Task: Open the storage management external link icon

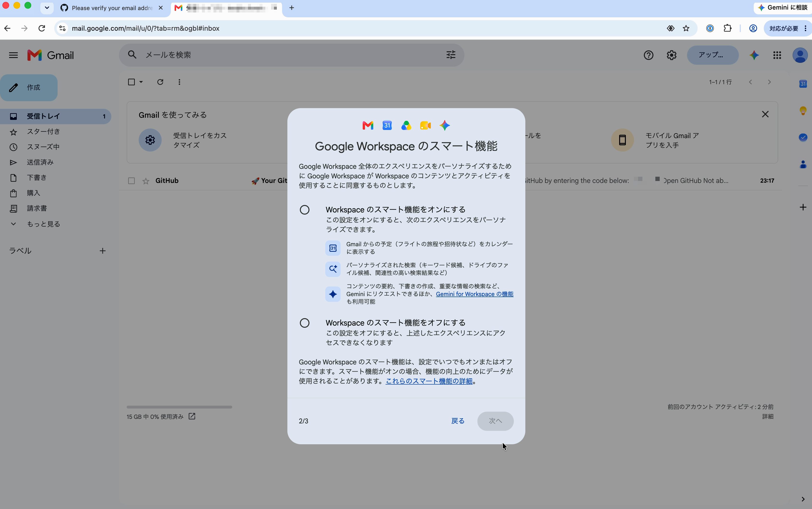Action: (192, 416)
